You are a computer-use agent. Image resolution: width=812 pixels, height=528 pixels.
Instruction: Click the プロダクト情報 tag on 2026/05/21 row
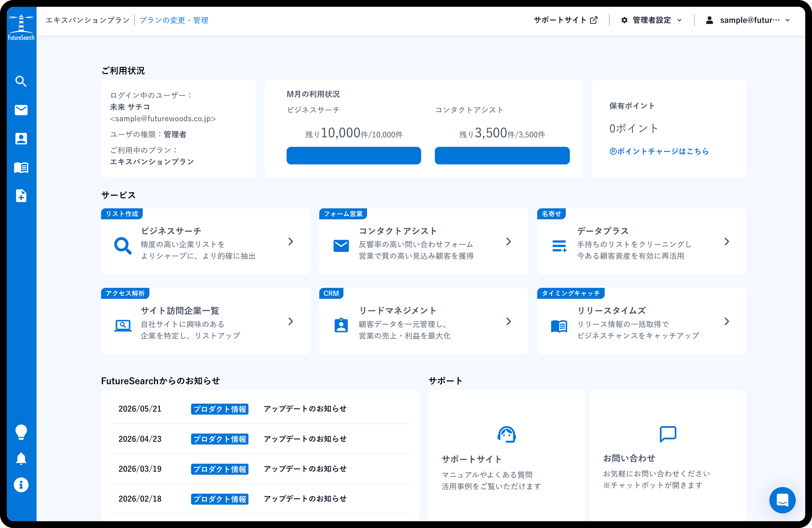[220, 409]
